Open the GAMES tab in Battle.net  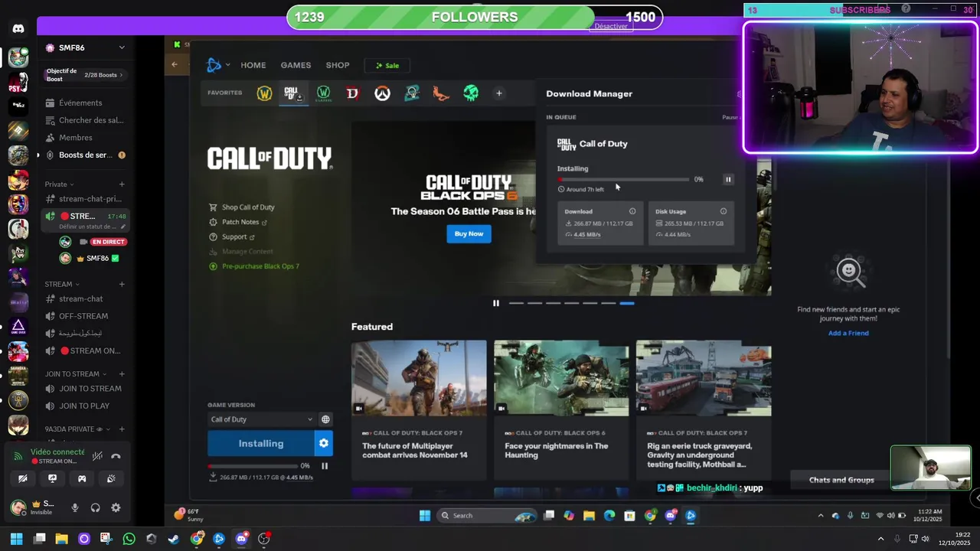point(296,65)
